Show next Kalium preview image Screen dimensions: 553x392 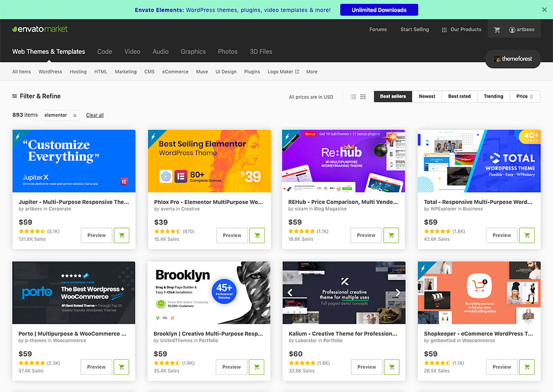398,292
